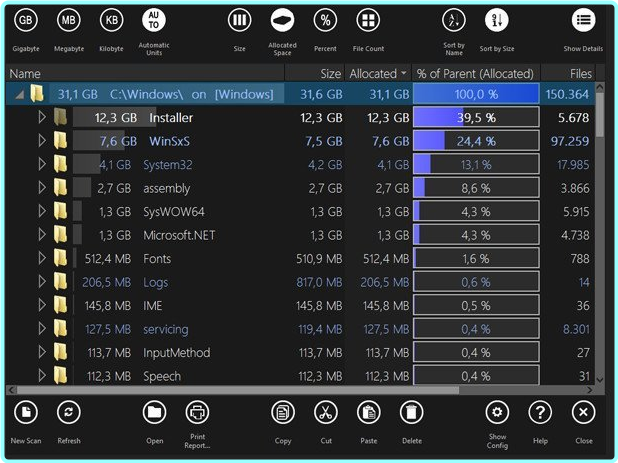The width and height of the screenshot is (618, 463).
Task: Show the File Count view
Action: pyautogui.click(x=368, y=21)
